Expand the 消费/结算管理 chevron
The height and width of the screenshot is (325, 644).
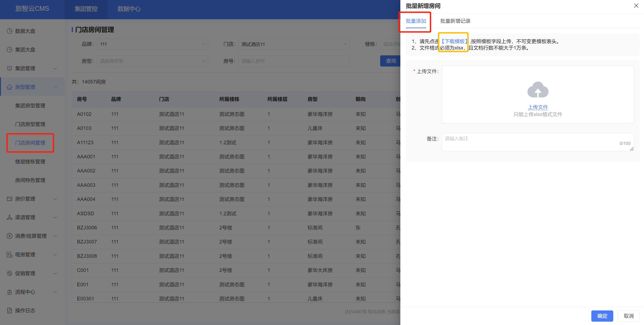click(56, 236)
